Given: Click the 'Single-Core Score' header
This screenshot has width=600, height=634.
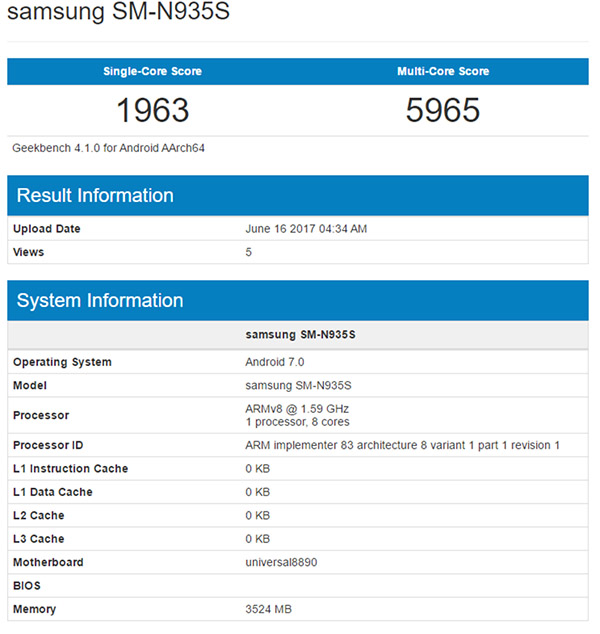Looking at the screenshot, I should coord(152,72).
